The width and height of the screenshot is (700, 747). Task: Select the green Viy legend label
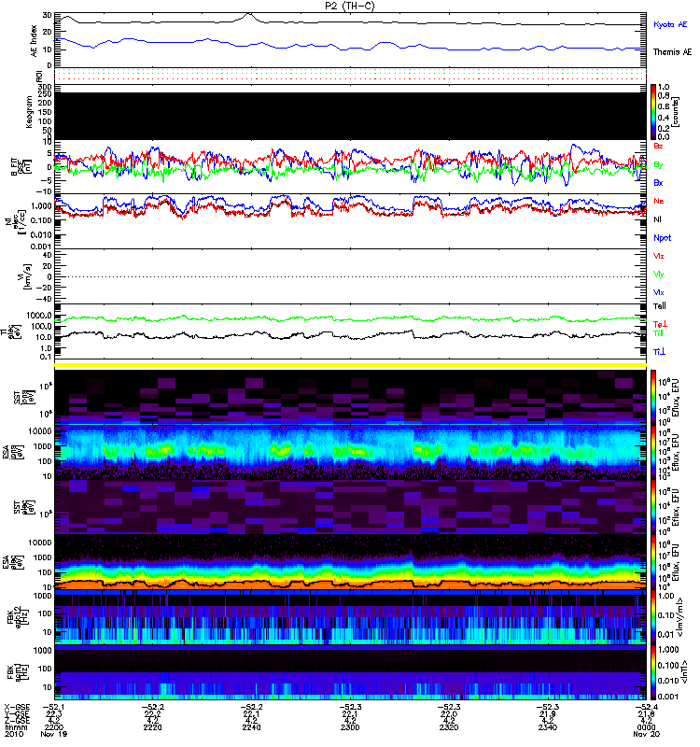click(659, 275)
